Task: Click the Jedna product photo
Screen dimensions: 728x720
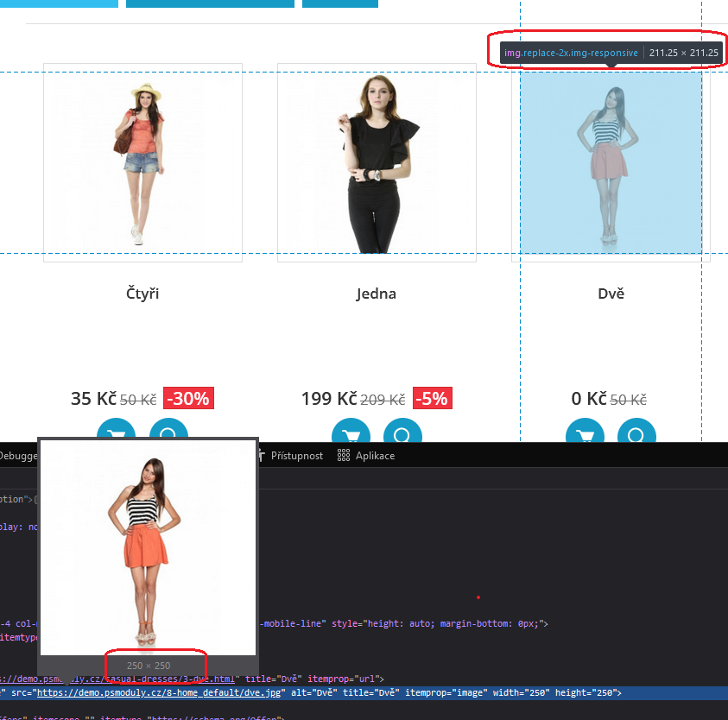Action: coord(377,162)
